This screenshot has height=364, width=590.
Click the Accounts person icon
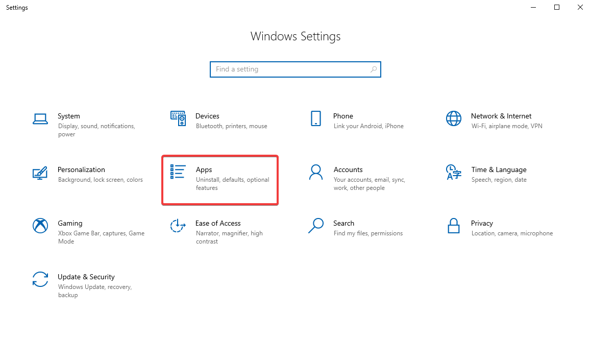(316, 173)
